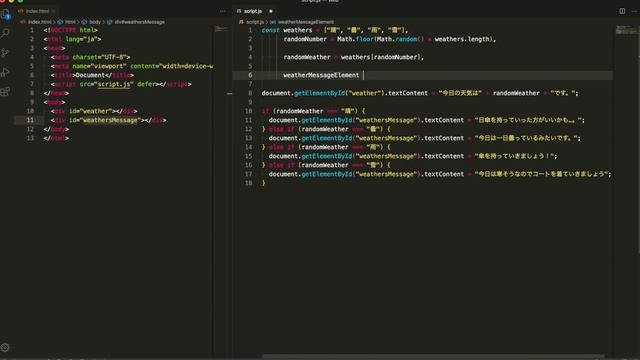Click the "script.js" link in the script src

[114, 84]
